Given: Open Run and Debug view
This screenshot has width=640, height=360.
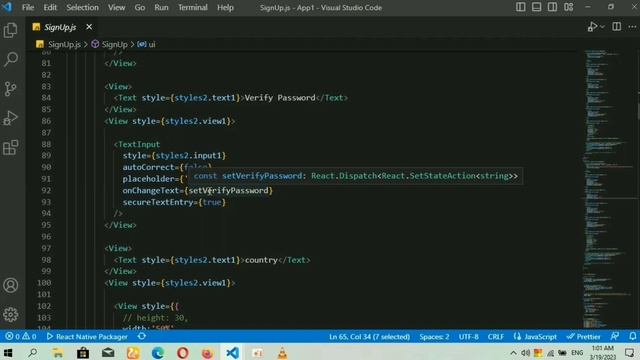Looking at the screenshot, I should click(x=11, y=118).
